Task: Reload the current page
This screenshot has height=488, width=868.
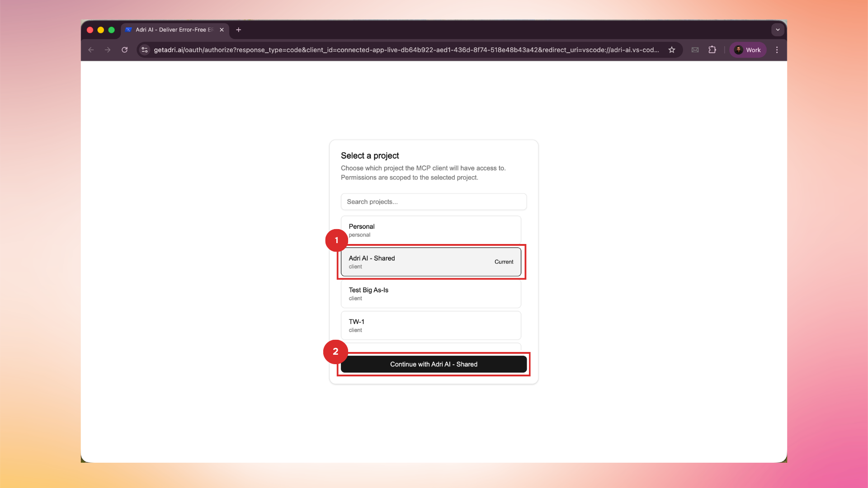Action: (x=125, y=50)
